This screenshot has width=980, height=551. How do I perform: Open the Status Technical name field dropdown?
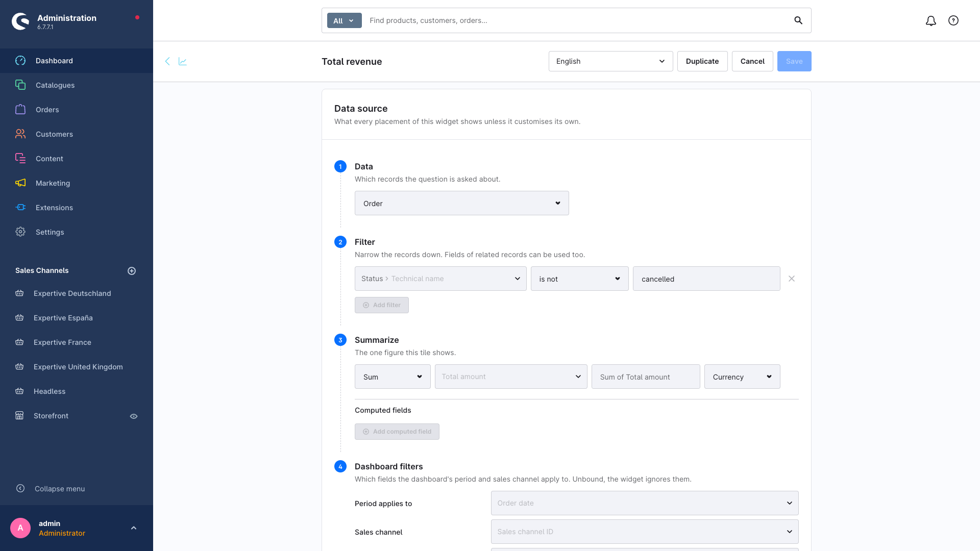click(440, 279)
